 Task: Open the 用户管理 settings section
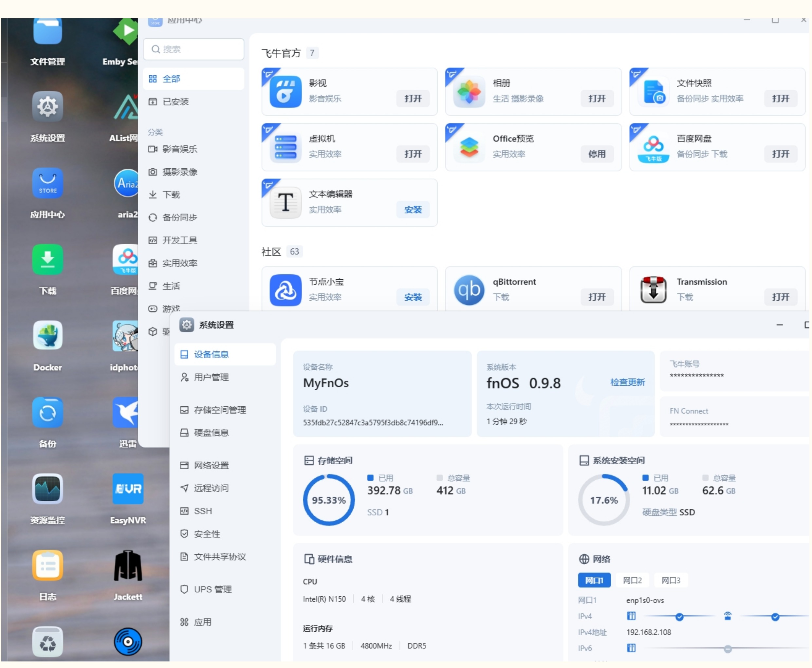point(211,377)
